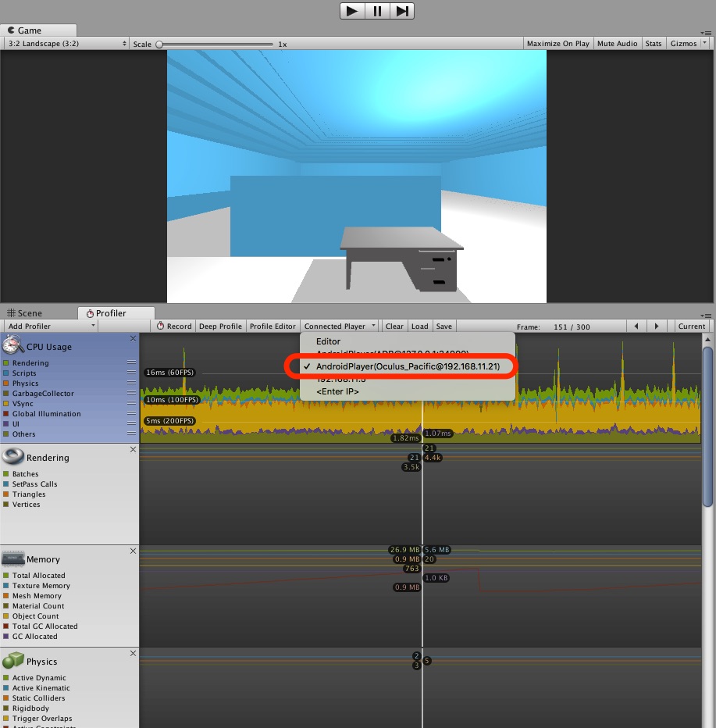Toggle Maximize On Play

557,44
